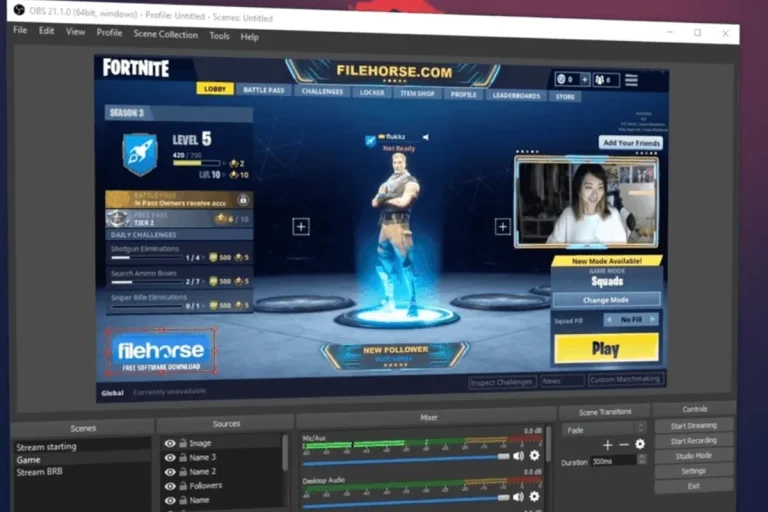The height and width of the screenshot is (512, 768).
Task: Click the Duration spinner arrows
Action: click(x=642, y=459)
